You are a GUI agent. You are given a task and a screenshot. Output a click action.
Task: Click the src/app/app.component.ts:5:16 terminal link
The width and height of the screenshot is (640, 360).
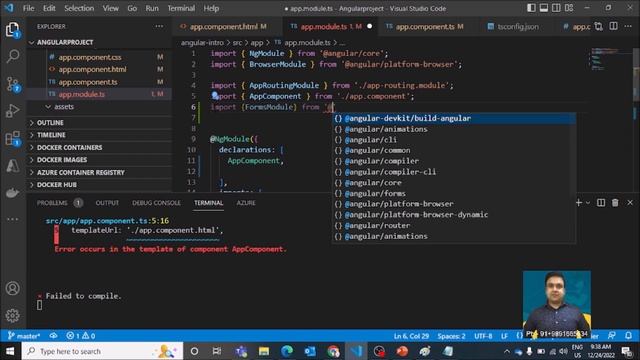[107, 221]
